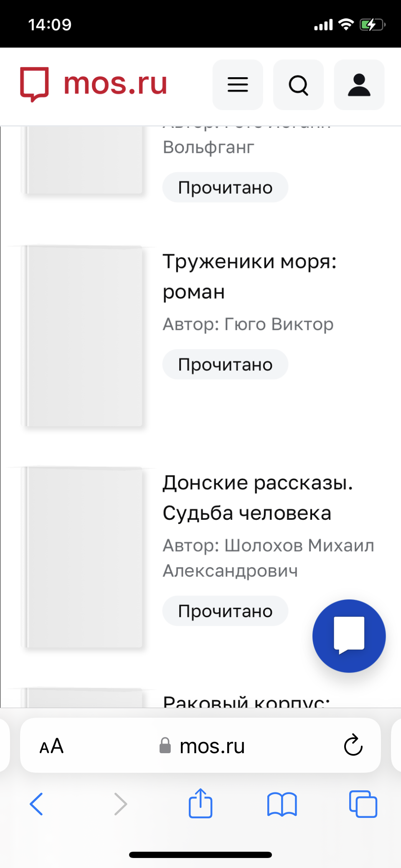Open Донские рассказы. Судьба человека title
This screenshot has width=401, height=868.
[258, 498]
